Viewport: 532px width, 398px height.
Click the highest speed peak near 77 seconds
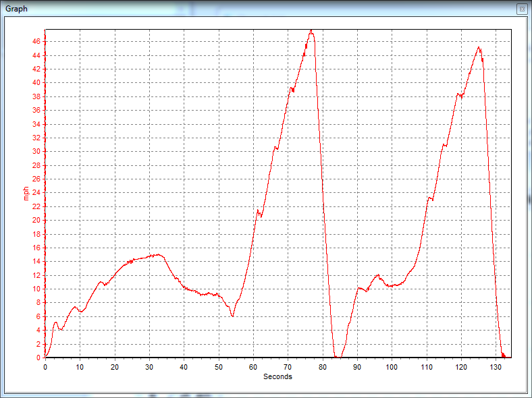pyautogui.click(x=311, y=30)
